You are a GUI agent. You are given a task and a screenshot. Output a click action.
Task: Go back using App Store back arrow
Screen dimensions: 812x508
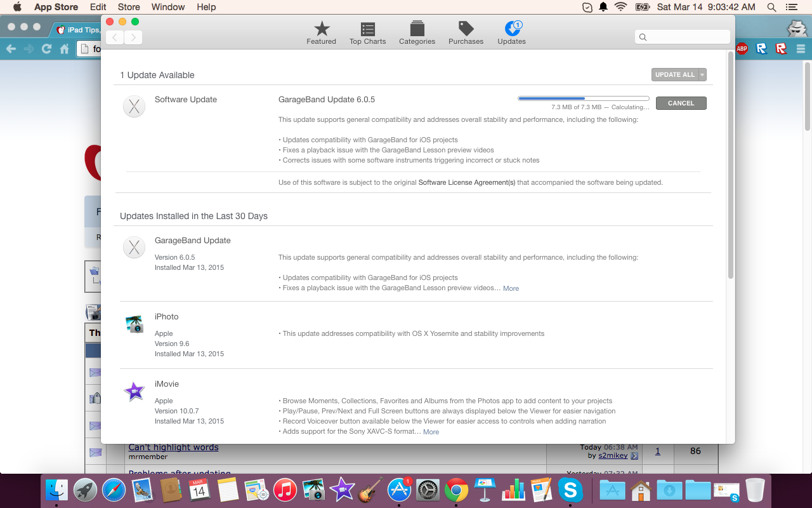click(x=115, y=37)
